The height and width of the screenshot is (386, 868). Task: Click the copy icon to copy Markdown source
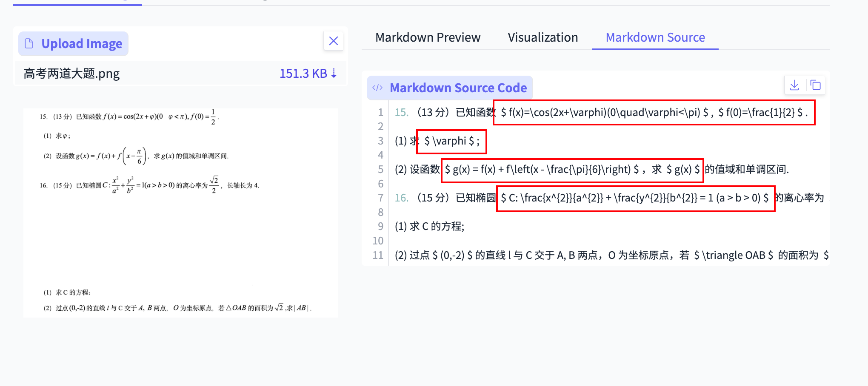(x=816, y=85)
